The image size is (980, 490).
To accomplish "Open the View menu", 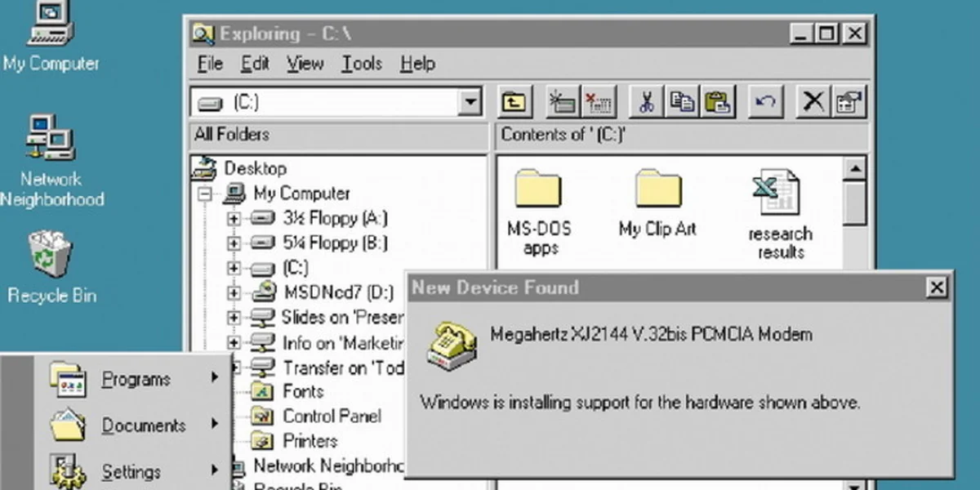I will [x=305, y=64].
